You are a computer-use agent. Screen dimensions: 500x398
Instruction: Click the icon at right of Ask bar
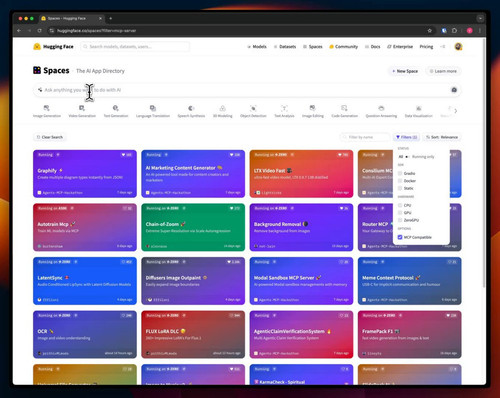coord(454,90)
